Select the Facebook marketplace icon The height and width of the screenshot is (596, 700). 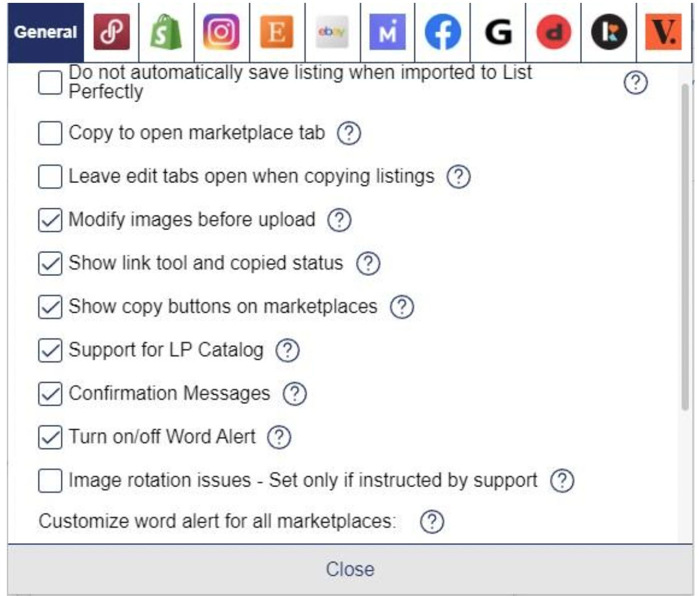coord(441,30)
